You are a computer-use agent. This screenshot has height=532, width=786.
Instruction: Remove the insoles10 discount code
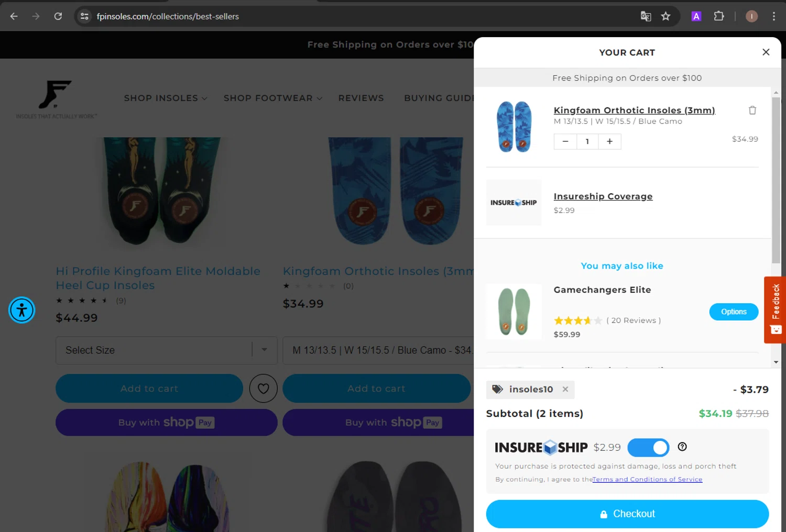tap(565, 389)
